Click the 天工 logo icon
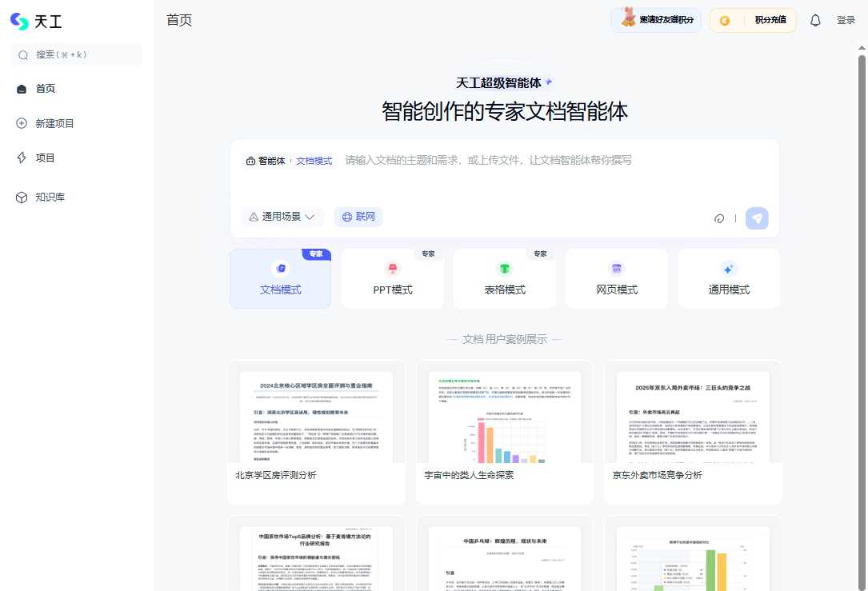This screenshot has height=591, width=868. point(18,21)
